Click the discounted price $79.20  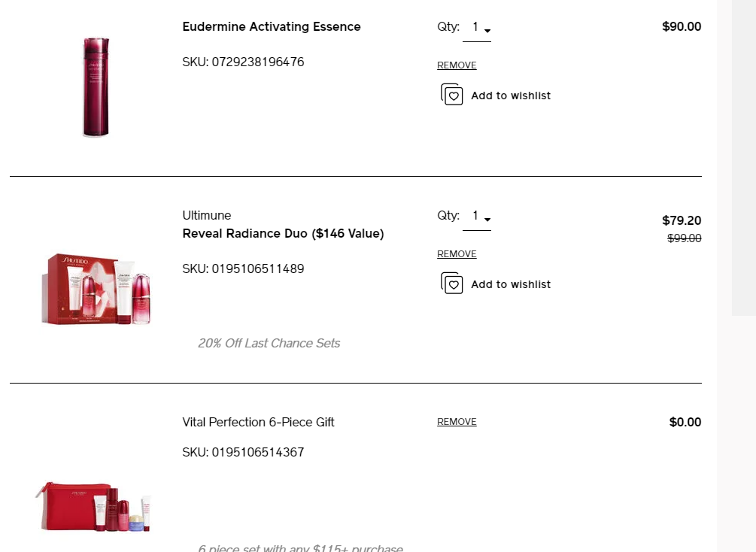tap(682, 220)
